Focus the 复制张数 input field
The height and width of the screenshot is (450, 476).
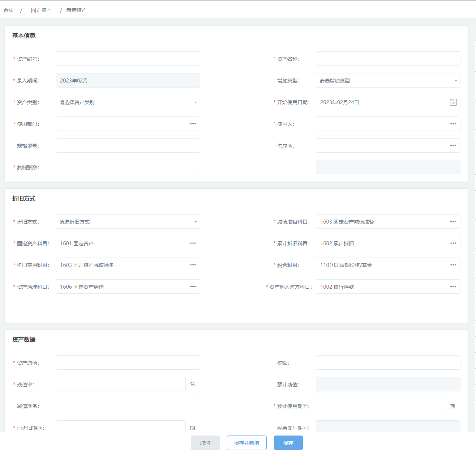tap(128, 167)
